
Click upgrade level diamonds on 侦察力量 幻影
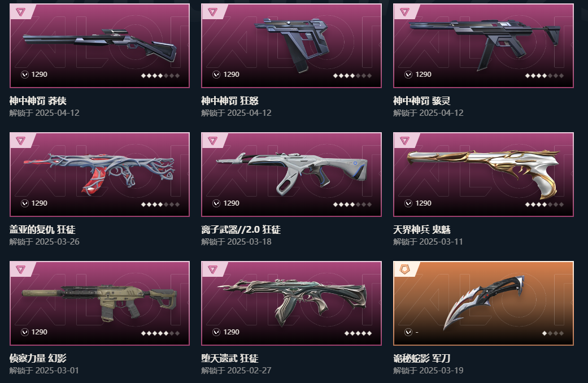tap(160, 333)
